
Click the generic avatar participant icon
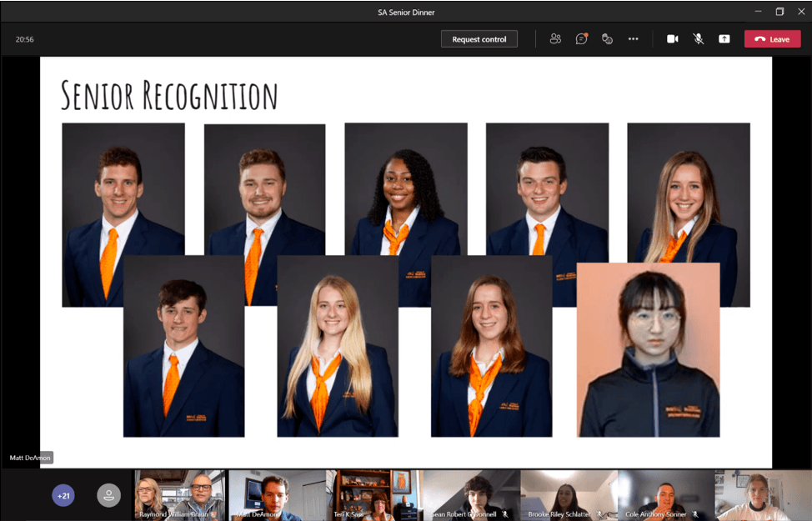(x=108, y=496)
